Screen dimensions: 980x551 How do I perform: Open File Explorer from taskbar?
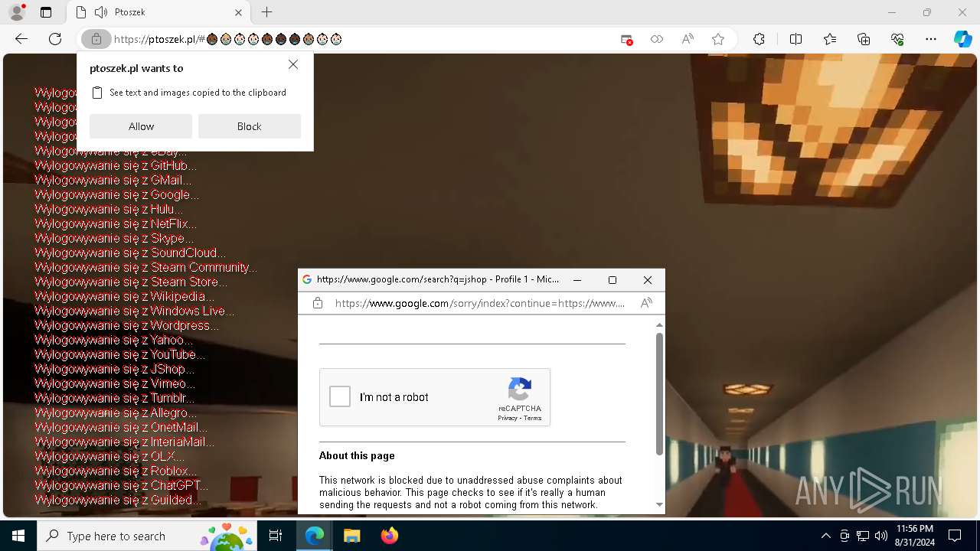(351, 536)
